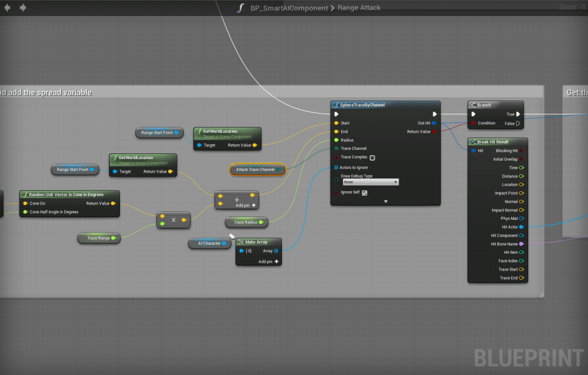
Task: Click the Trace Range variable output pin
Action: 113,238
